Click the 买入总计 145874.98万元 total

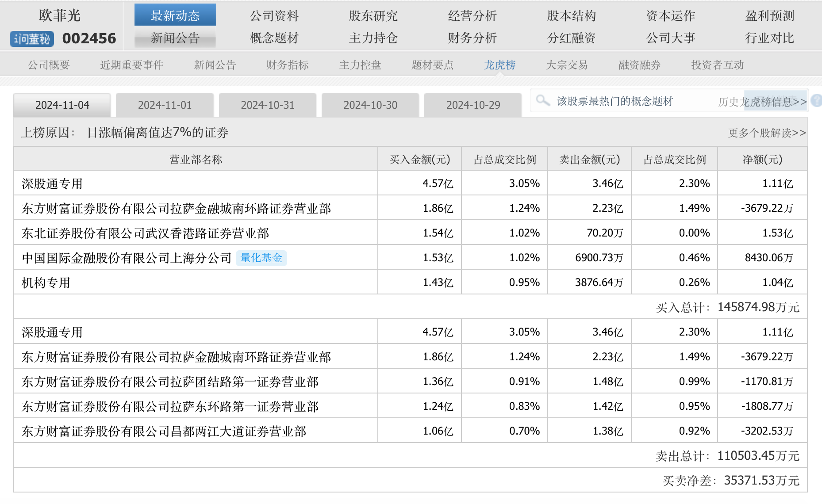(728, 307)
